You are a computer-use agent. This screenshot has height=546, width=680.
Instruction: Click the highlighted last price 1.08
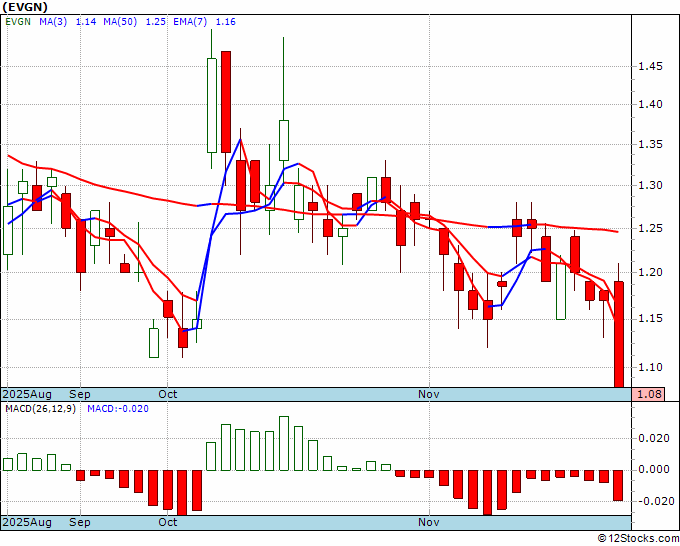(x=648, y=394)
